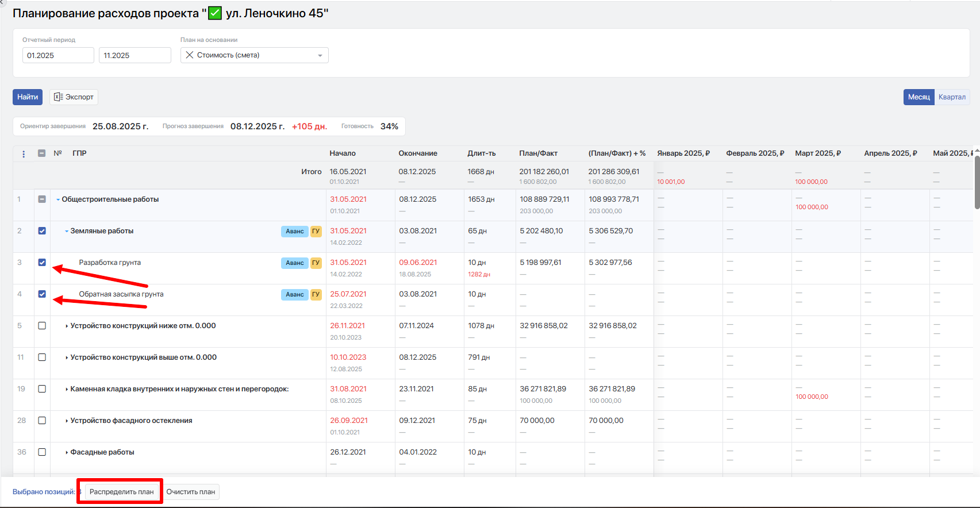Screen dimensions: 980x508
Task: Uncheck the Разработка грунта checkbox
Action: click(x=42, y=263)
